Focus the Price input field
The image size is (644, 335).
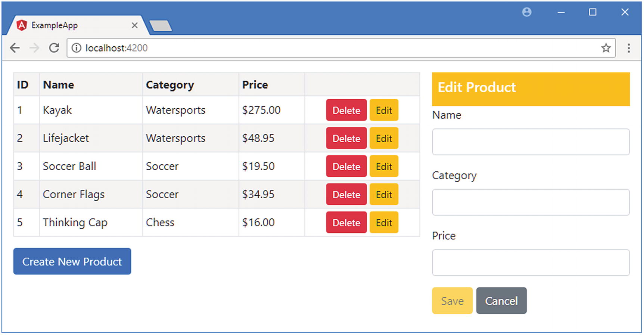click(x=531, y=263)
